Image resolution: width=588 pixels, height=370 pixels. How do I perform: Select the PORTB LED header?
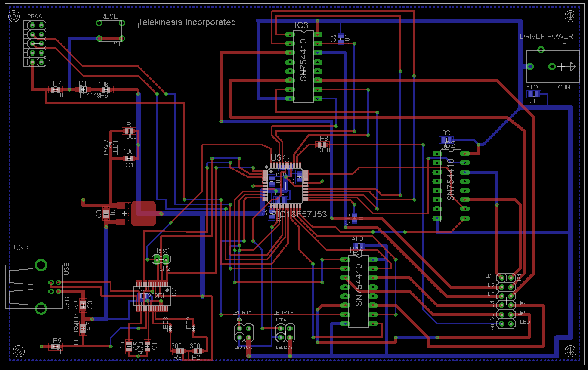285,333
